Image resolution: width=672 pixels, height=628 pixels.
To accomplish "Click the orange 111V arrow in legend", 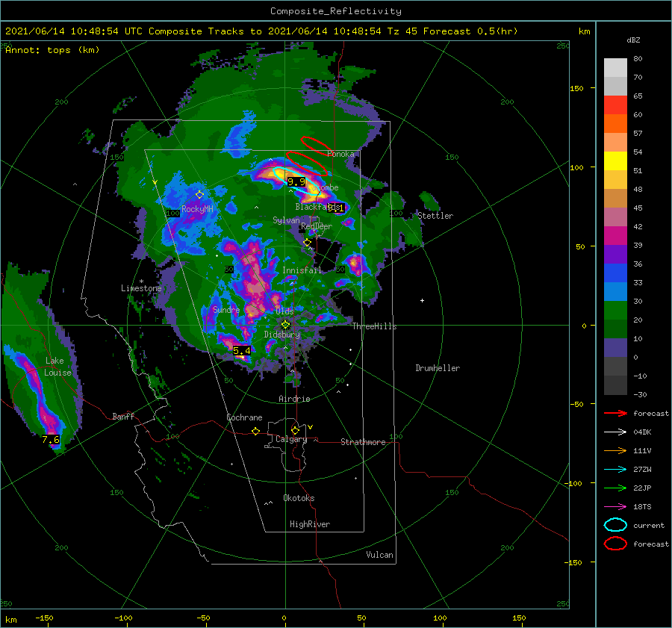I will (x=615, y=450).
